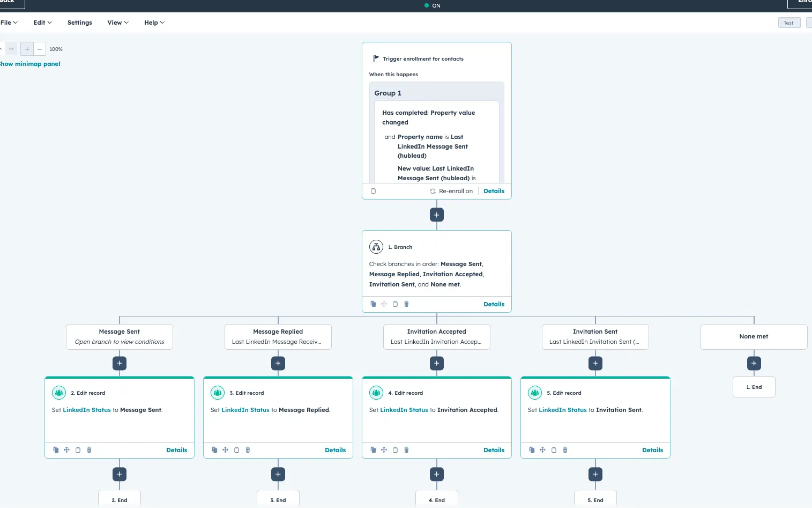Open Details on 3. Edit record
This screenshot has width=812, height=508.
[x=336, y=450]
